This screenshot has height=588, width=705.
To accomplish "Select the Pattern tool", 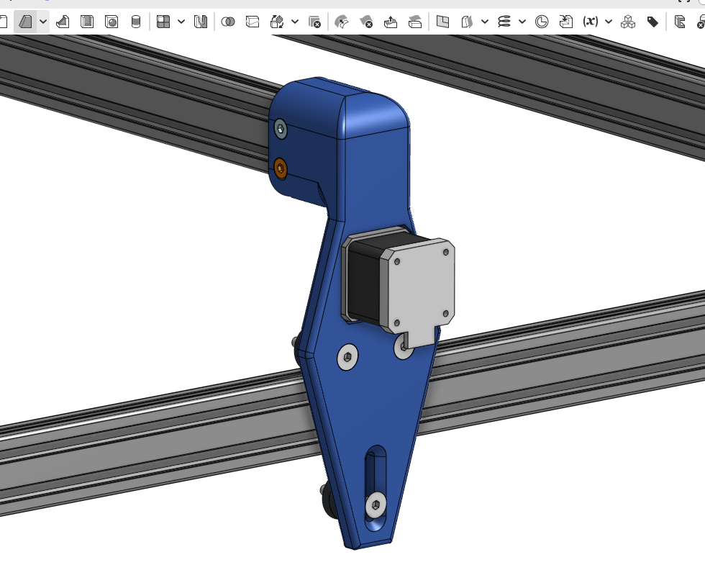I will click(x=163, y=22).
